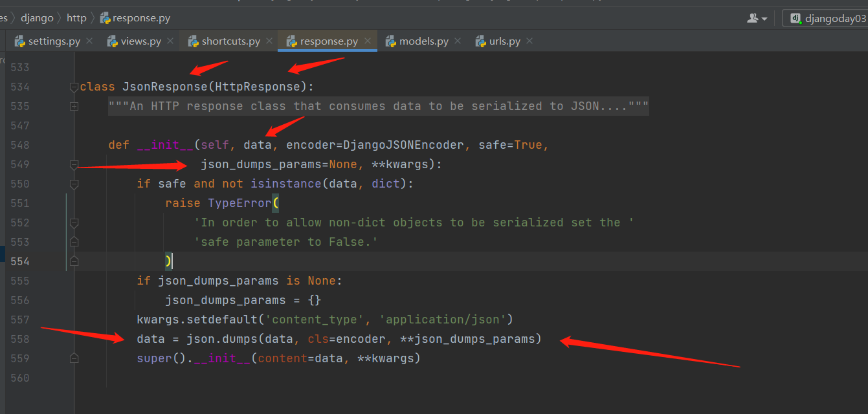Image resolution: width=868 pixels, height=414 pixels.
Task: Click json.dumps on line 558
Action: 222,339
